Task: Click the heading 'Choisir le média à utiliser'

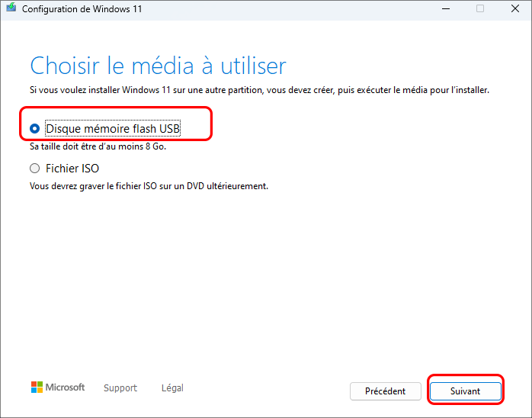Action: click(158, 66)
